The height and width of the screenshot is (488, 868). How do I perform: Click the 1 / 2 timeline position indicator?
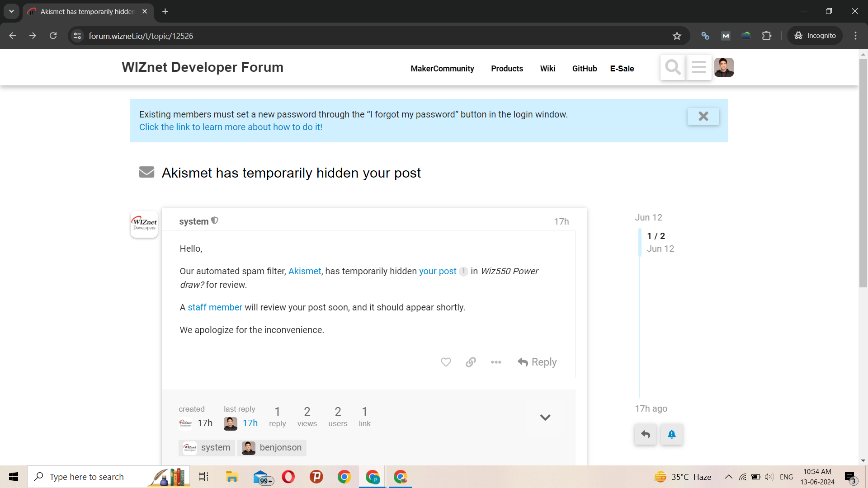pos(656,236)
